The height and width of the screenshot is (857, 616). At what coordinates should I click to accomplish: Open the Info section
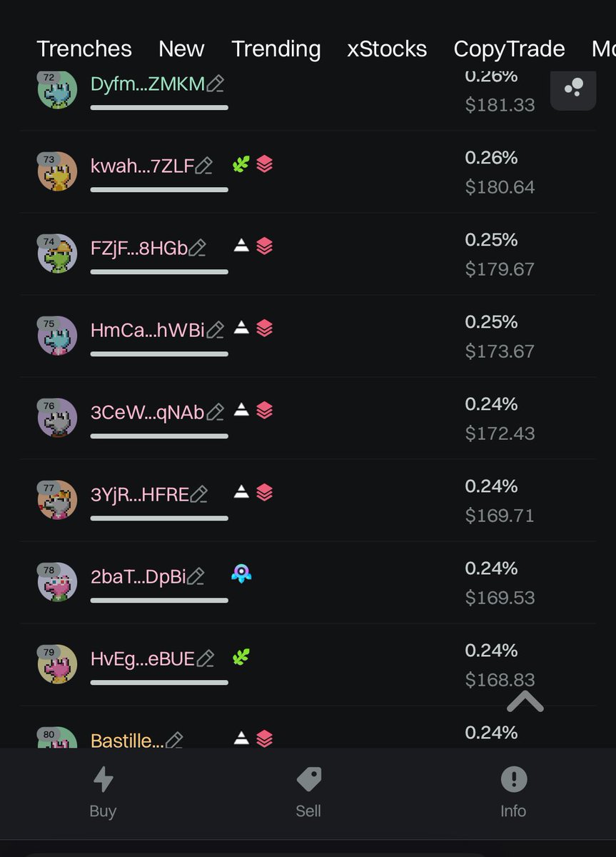(513, 793)
